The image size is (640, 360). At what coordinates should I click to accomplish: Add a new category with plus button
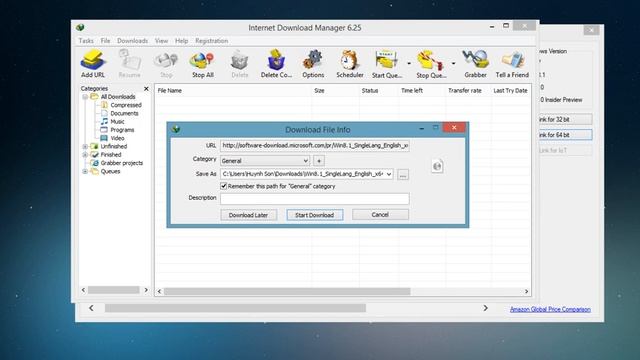[x=319, y=161]
